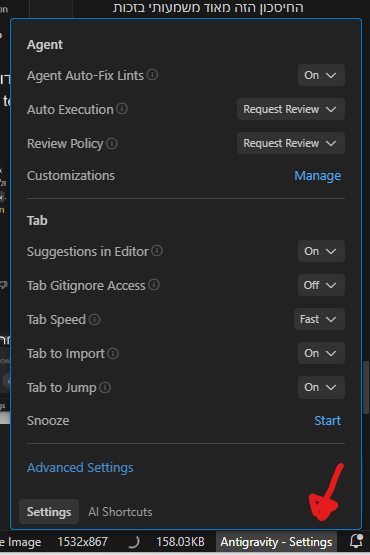The height and width of the screenshot is (555, 370).
Task: Click Antigravity - Settings status bar item
Action: [x=276, y=542]
